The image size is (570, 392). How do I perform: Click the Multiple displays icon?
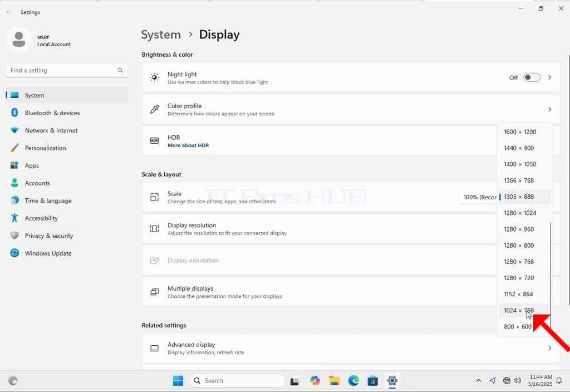click(155, 292)
